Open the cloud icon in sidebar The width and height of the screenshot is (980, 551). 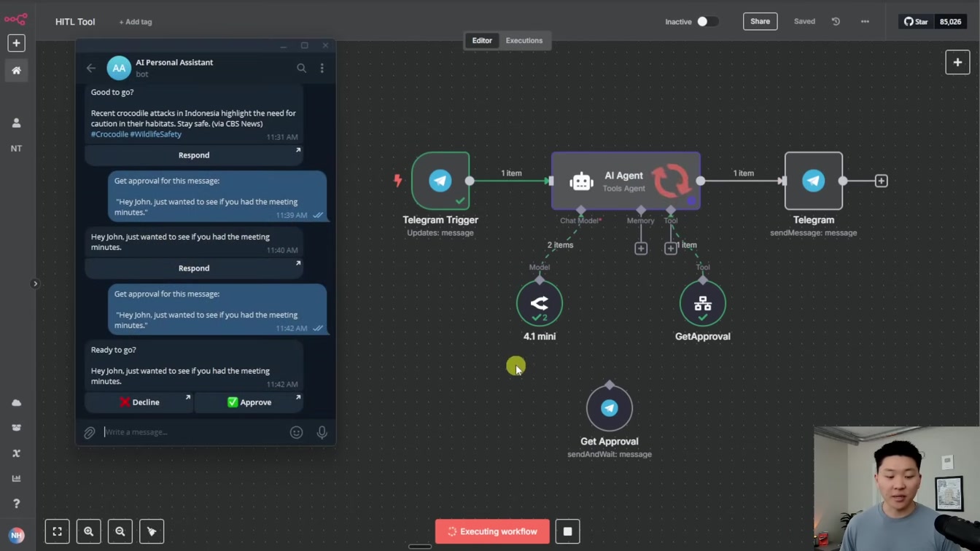[16, 402]
